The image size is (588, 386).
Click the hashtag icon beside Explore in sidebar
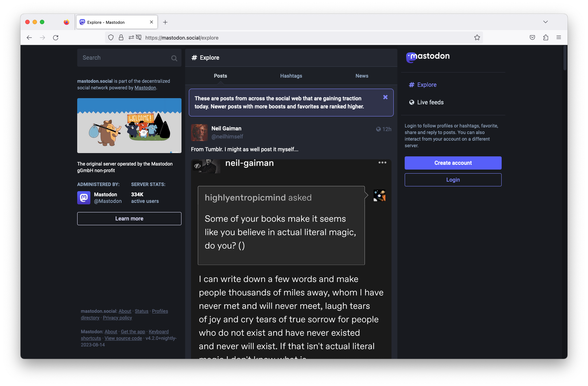tap(412, 85)
